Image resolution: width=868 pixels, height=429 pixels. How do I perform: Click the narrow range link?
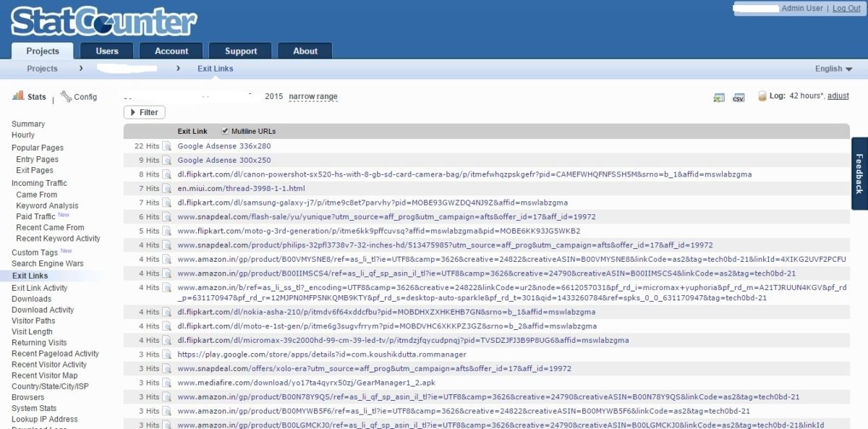point(313,96)
